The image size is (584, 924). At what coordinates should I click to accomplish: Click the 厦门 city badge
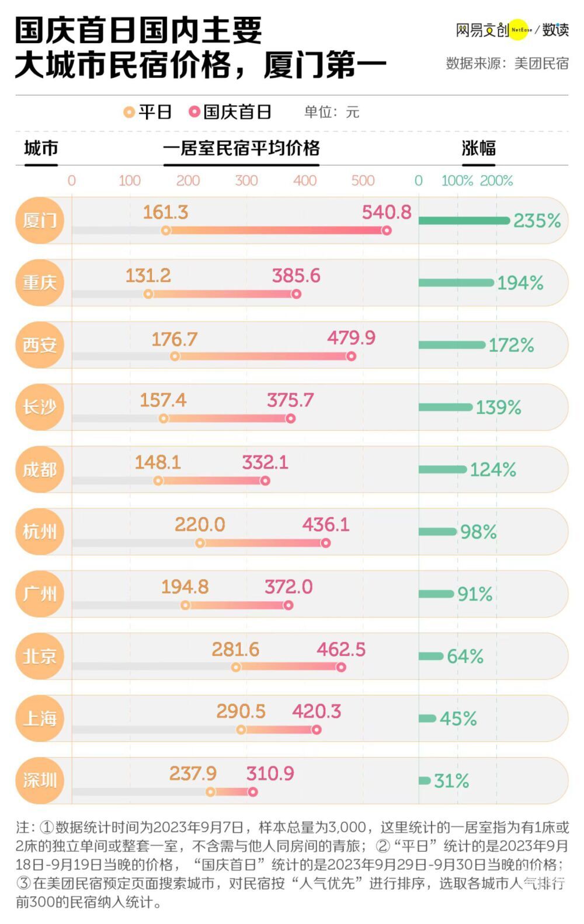coord(40,221)
